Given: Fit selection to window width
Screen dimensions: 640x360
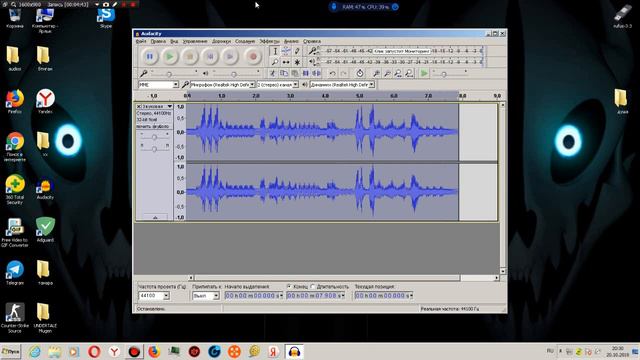Looking at the screenshot, I should 398,73.
